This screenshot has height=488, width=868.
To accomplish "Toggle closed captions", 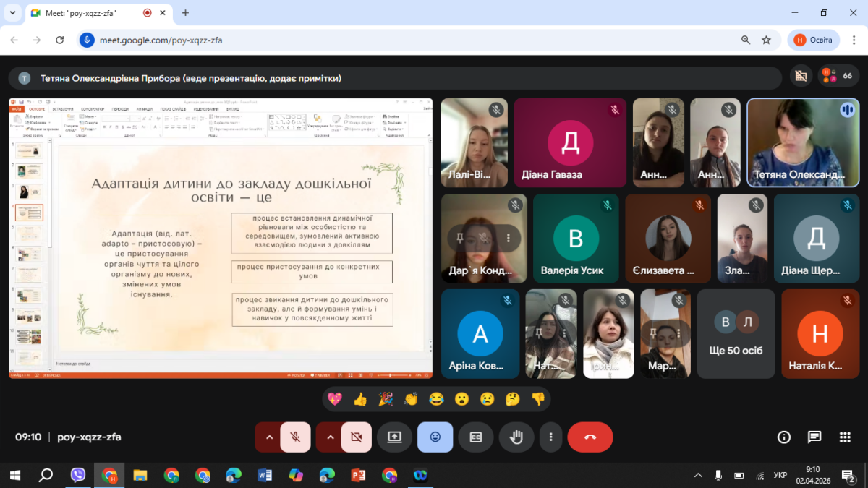I will (x=476, y=437).
